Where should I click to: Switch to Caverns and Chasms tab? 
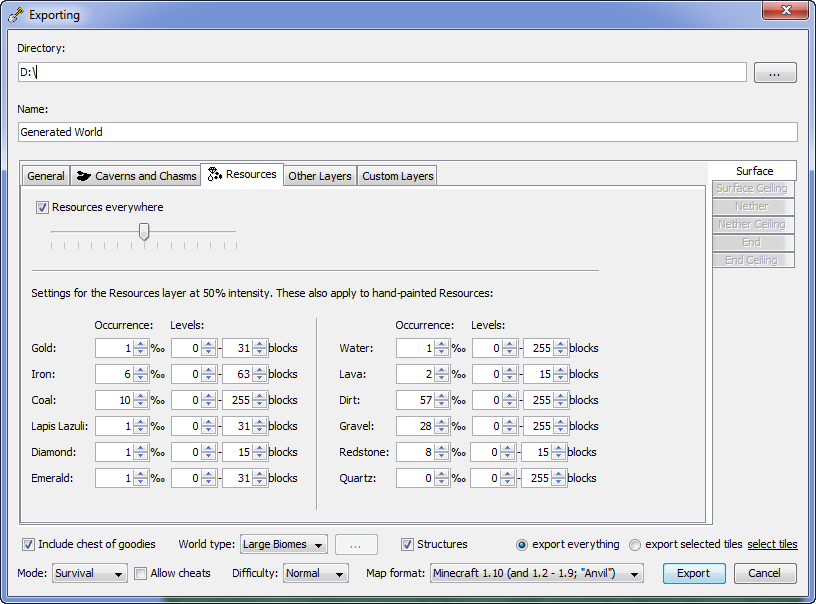tap(136, 176)
